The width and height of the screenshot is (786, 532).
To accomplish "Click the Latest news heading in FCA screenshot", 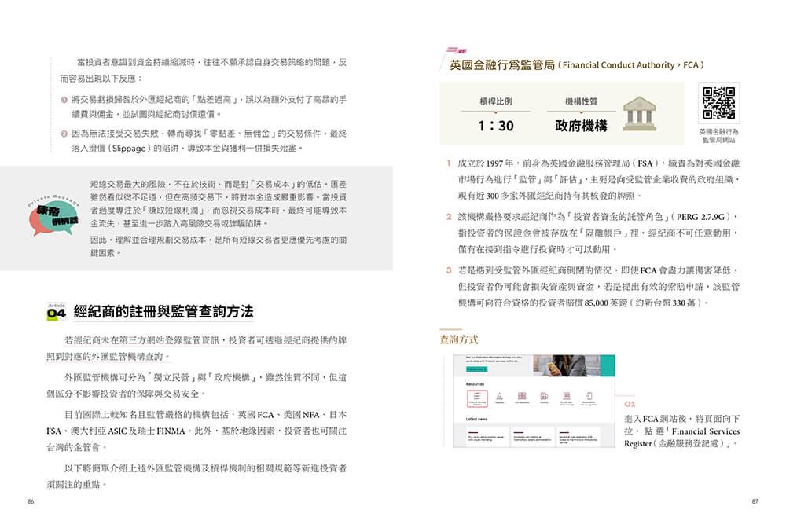I will [477, 419].
